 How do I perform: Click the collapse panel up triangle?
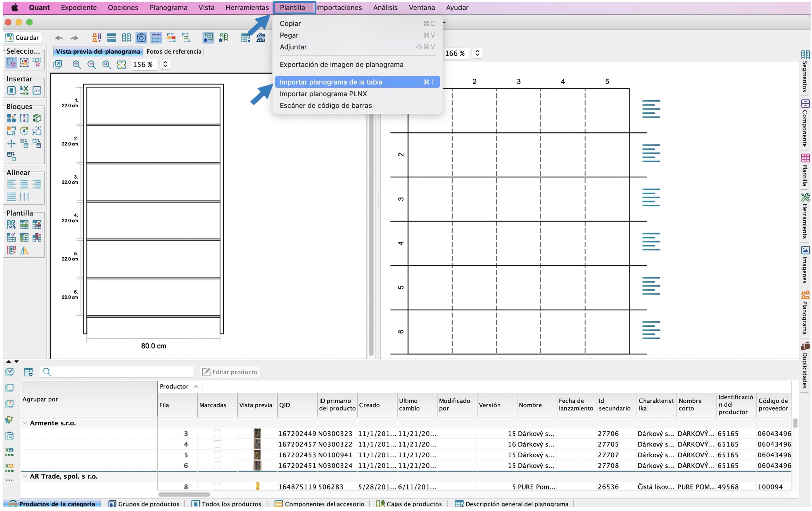9,361
